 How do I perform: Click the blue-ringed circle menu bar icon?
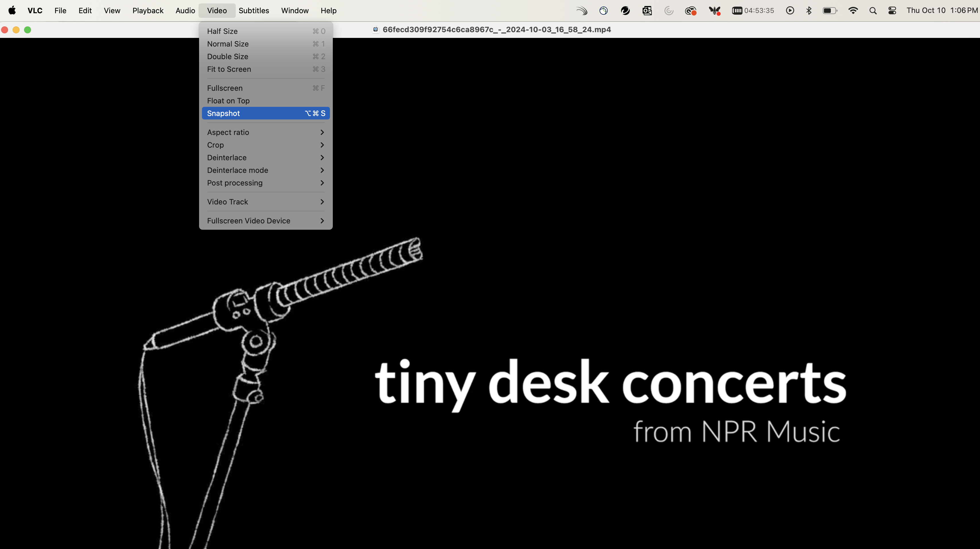coord(603,10)
